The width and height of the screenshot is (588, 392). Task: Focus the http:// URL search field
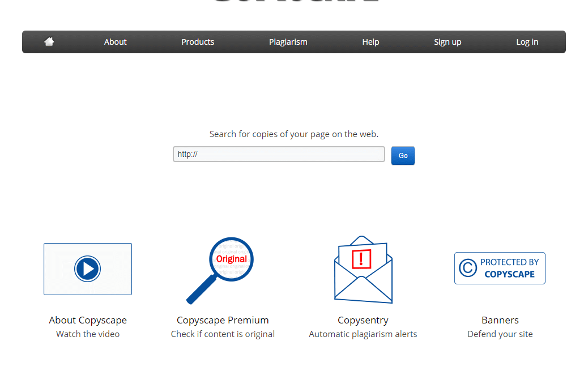[x=279, y=154]
